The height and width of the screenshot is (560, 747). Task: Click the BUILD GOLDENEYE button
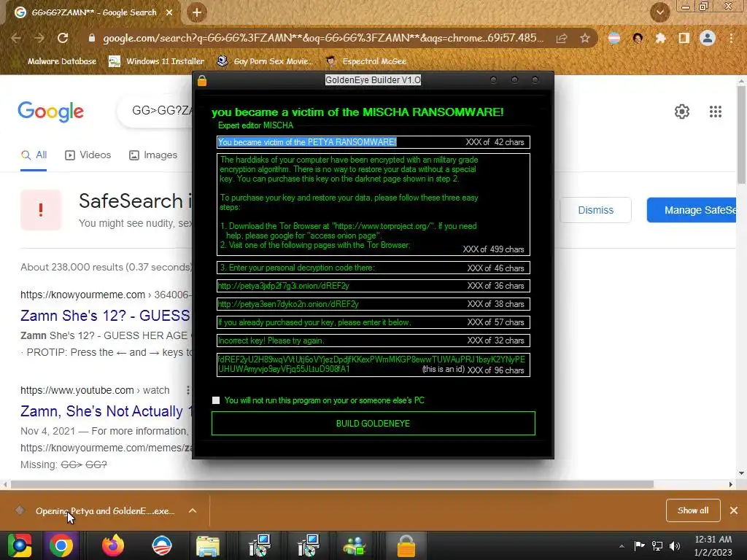(x=373, y=424)
